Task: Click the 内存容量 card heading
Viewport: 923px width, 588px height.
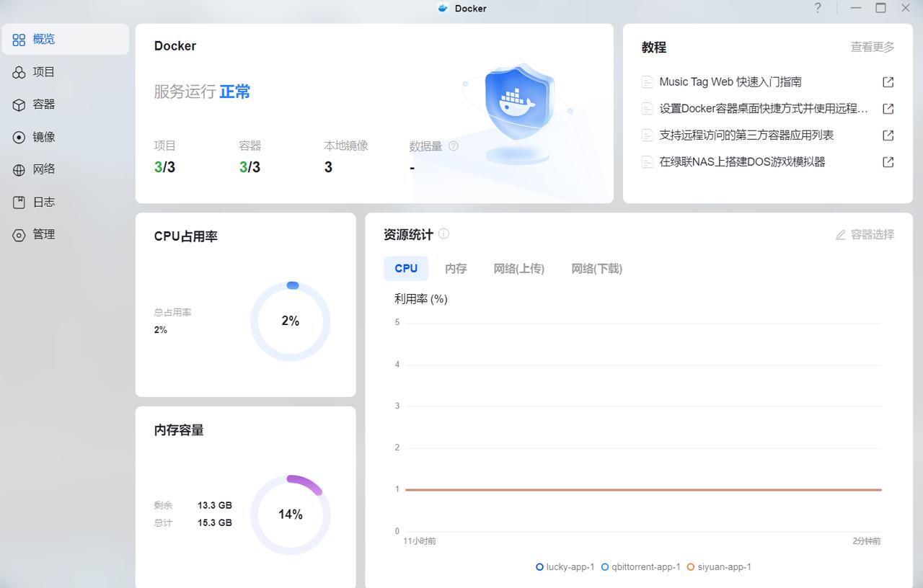Action: pyautogui.click(x=179, y=430)
